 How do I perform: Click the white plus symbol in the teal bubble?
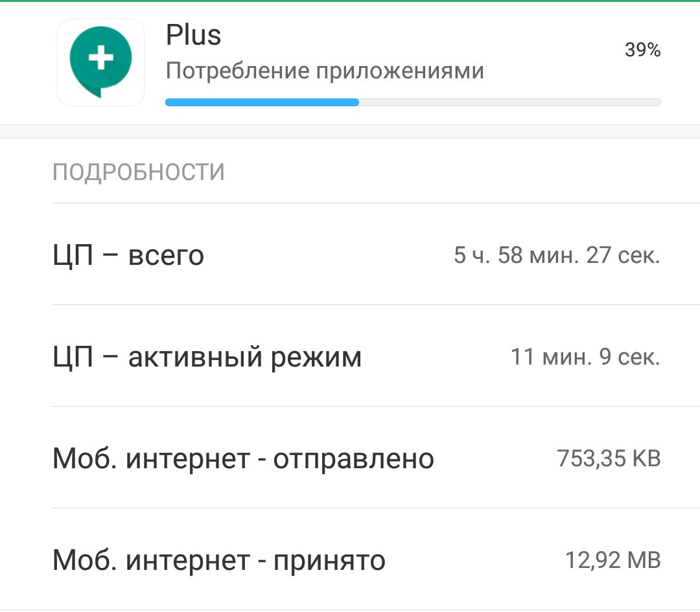(x=100, y=59)
